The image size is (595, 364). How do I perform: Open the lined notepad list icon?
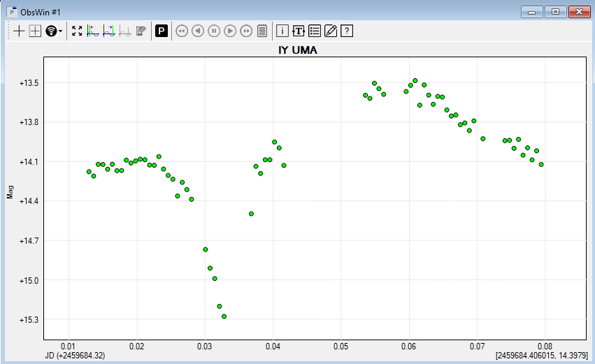[x=262, y=31]
